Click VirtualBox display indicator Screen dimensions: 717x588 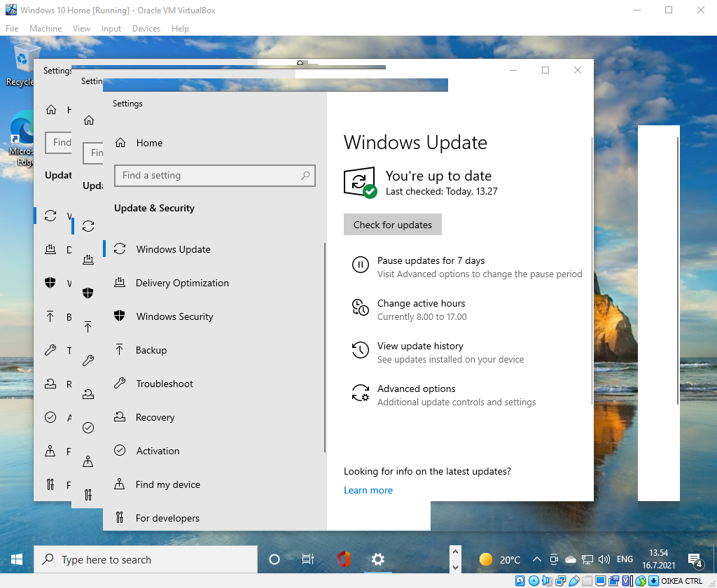pos(600,581)
